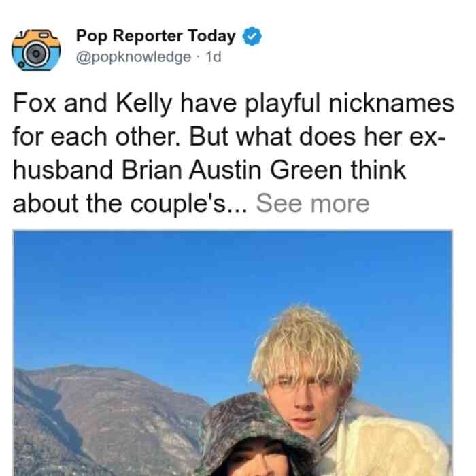Expand the post with See more

[313, 203]
